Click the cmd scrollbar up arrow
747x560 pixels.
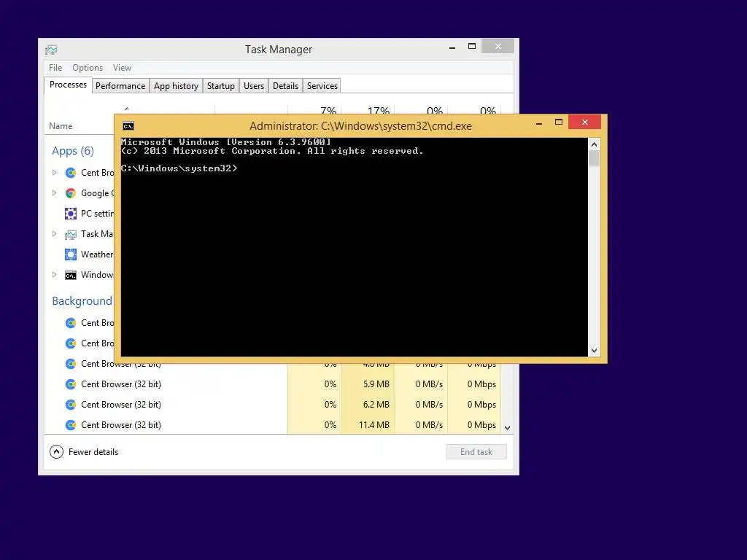click(594, 144)
